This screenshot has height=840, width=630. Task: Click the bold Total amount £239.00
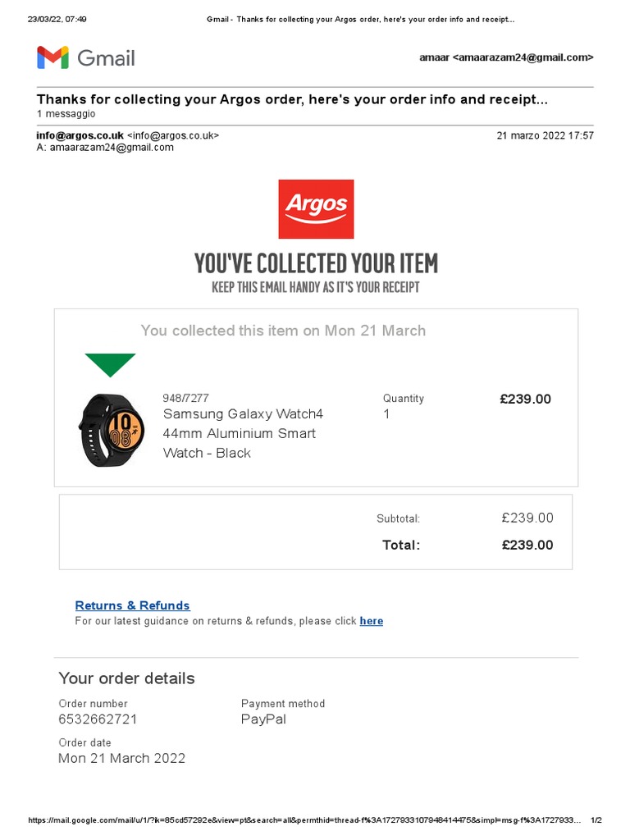click(x=527, y=545)
